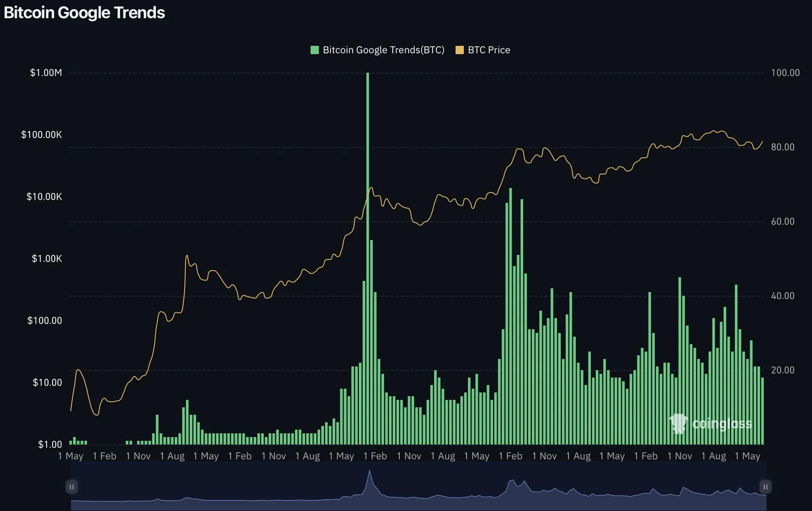Click the $1.00 left axis label
Image resolution: width=812 pixels, height=511 pixels.
(50, 444)
